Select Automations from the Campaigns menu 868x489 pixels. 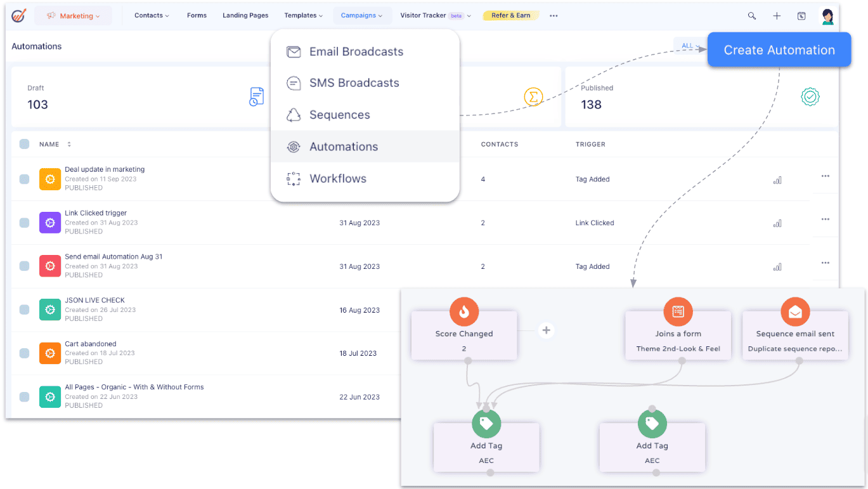(346, 146)
